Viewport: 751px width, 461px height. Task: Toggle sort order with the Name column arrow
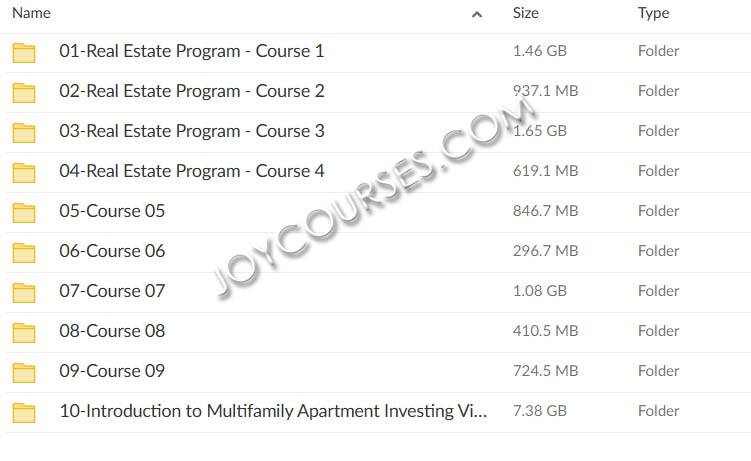(477, 14)
